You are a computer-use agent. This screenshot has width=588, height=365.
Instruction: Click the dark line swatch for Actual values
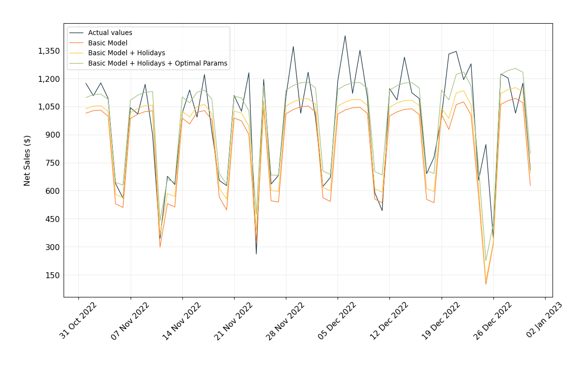point(76,33)
